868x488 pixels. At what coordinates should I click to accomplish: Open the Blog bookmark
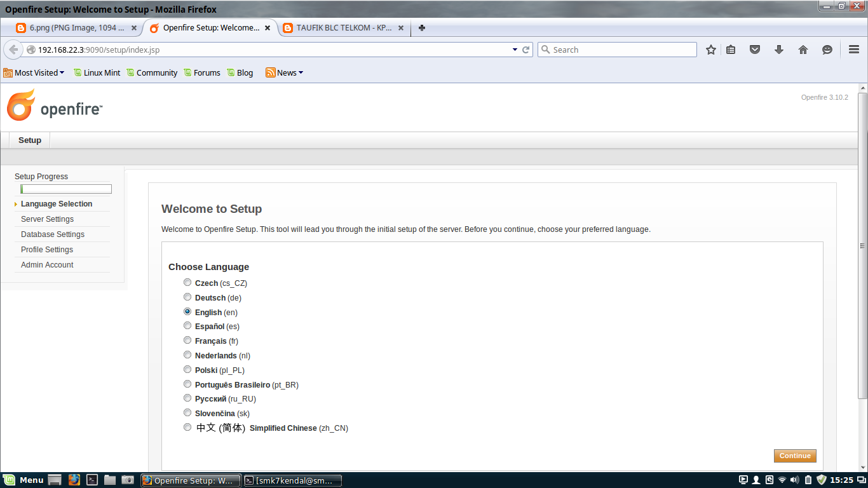point(240,72)
